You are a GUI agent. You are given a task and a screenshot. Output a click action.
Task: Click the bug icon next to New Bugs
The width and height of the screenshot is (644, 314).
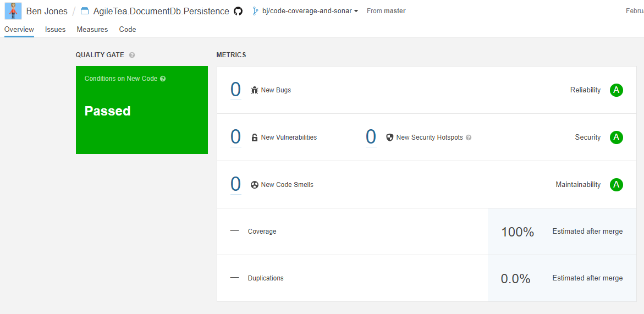click(x=255, y=90)
